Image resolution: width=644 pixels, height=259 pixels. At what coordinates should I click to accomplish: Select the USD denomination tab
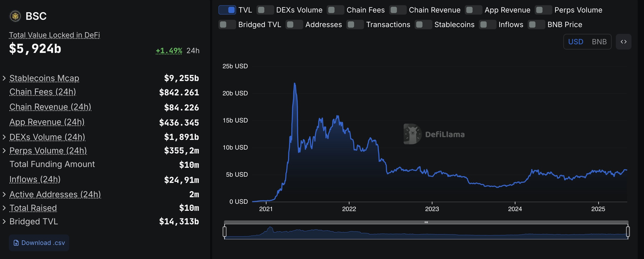pyautogui.click(x=576, y=42)
